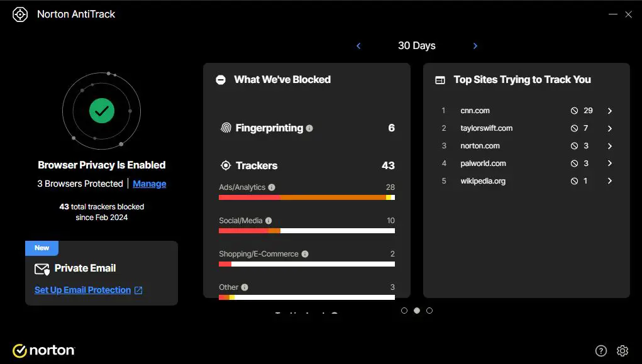
Task: Click the Norton AntiTrack logo icon
Action: pos(19,14)
